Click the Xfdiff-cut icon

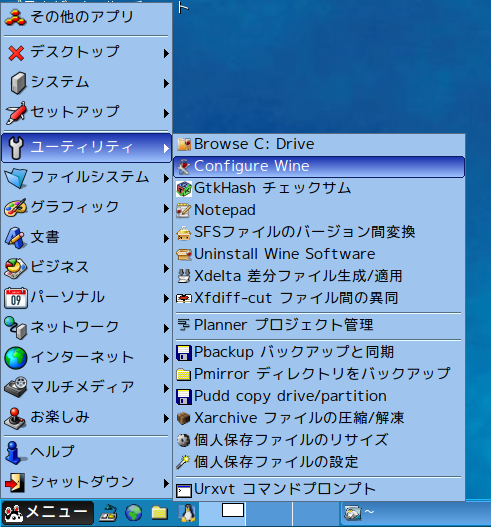coord(184,298)
